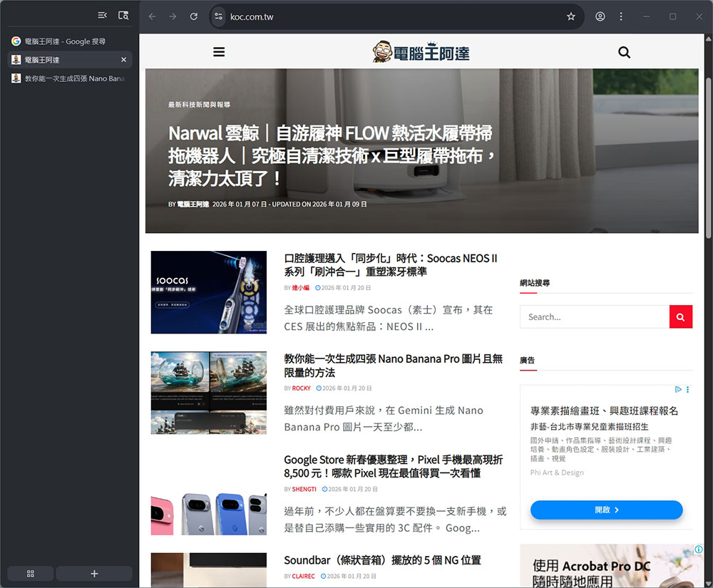Click the page vertical scrollbar thumb
This screenshot has width=713, height=588.
708,158
